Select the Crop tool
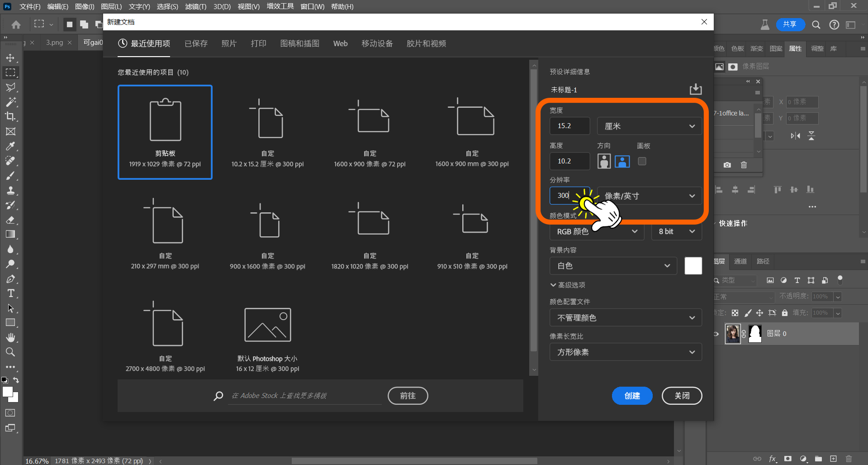 [x=10, y=116]
